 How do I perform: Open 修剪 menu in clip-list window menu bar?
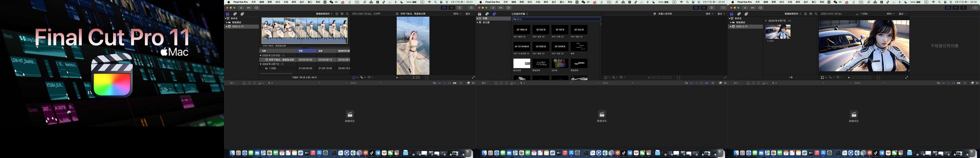click(270, 2)
